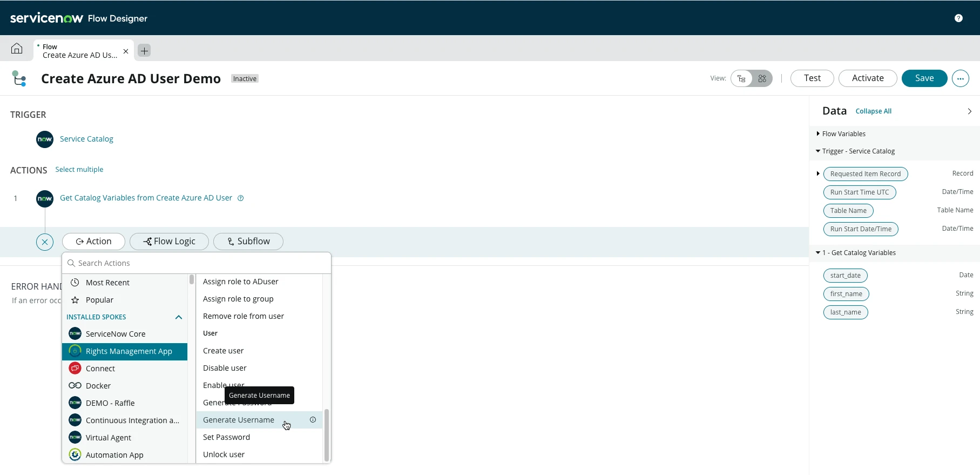The image size is (980, 475).
Task: Pick Set Password action
Action: pos(259,437)
